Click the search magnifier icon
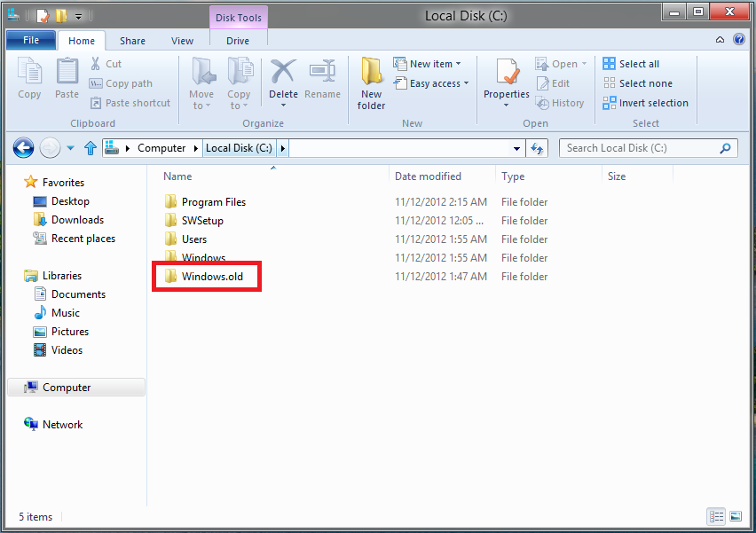Viewport: 756px width, 533px height. [725, 148]
